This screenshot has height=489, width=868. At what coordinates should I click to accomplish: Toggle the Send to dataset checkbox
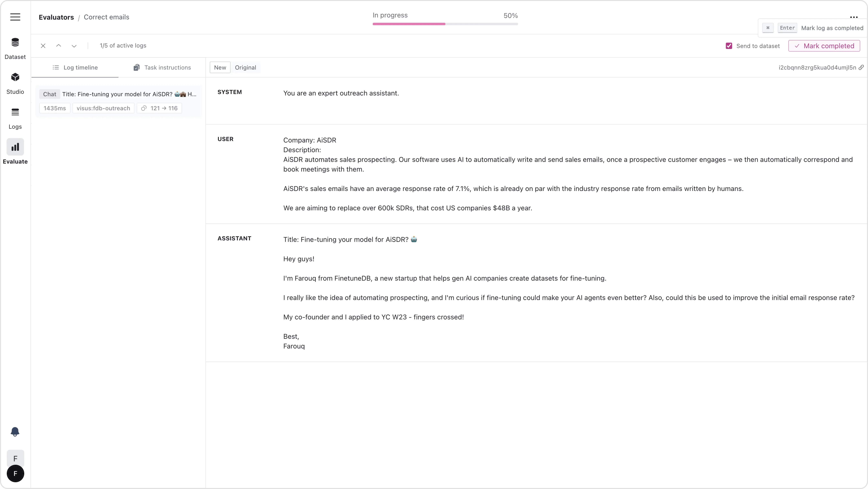[729, 46]
